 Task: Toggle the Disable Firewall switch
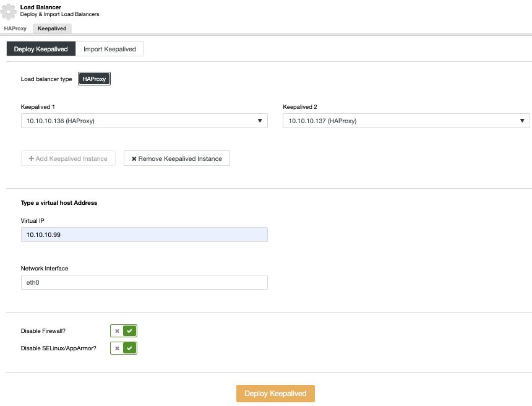click(x=124, y=330)
